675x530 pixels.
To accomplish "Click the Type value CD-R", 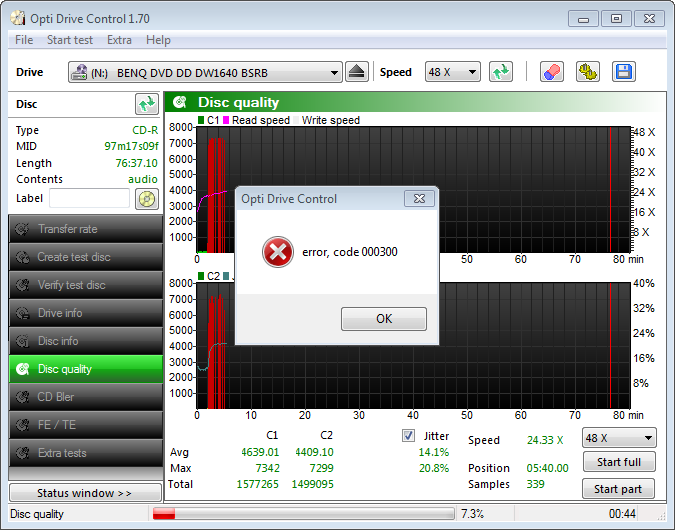I will click(x=145, y=130).
